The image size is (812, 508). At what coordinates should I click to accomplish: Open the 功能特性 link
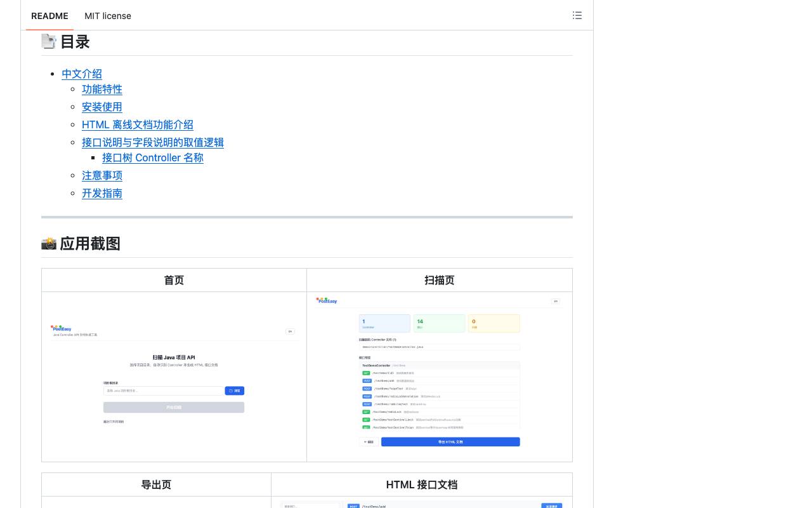click(102, 89)
